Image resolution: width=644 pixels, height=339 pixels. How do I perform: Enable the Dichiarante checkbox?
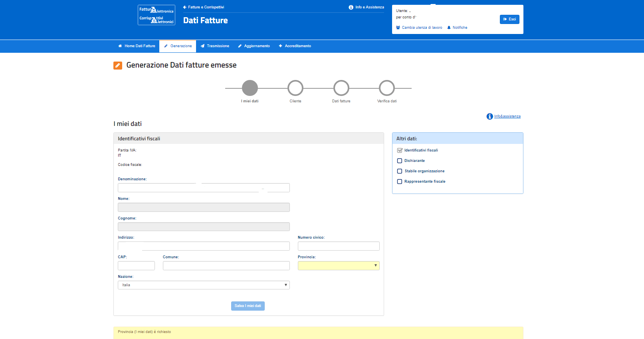click(x=400, y=161)
